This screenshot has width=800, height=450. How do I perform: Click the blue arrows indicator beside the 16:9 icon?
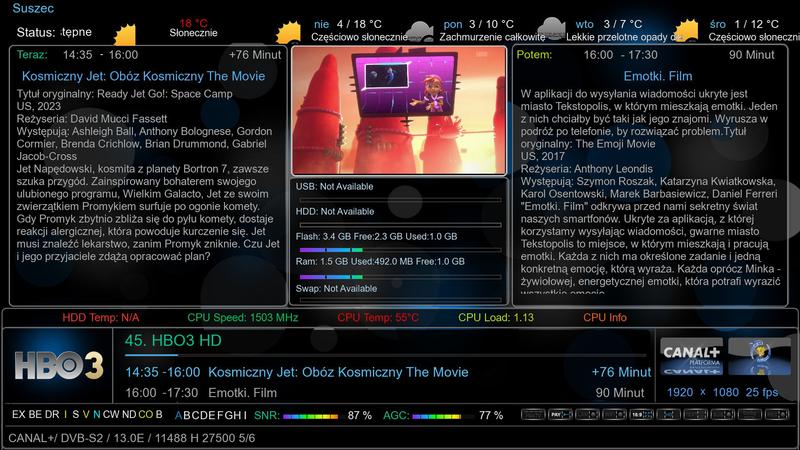coord(668,415)
